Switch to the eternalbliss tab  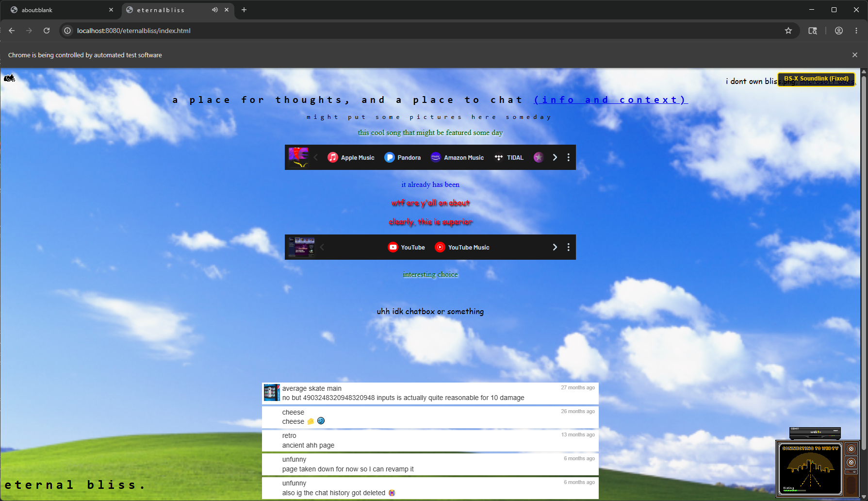point(177,10)
